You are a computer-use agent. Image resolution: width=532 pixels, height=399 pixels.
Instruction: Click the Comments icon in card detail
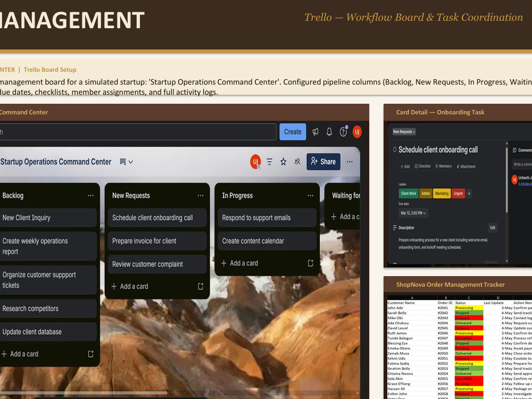(514, 150)
